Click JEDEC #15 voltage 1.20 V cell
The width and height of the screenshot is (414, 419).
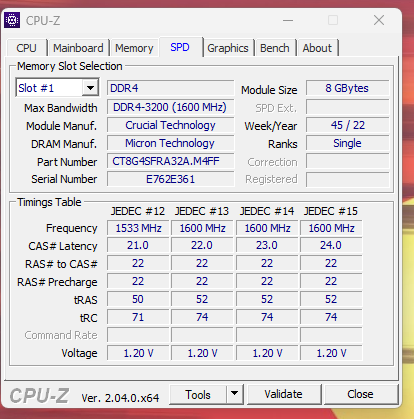click(331, 353)
